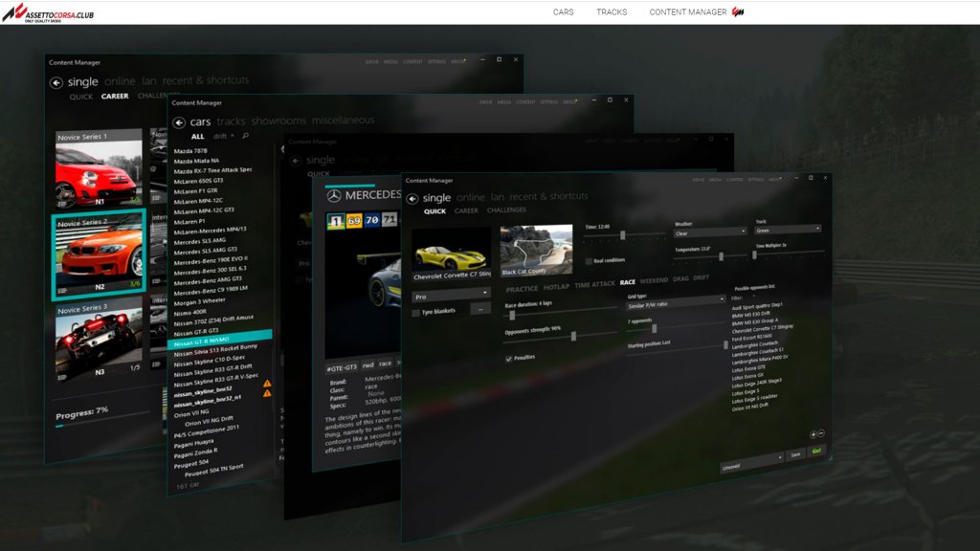Select skin number 71 icon

(390, 219)
